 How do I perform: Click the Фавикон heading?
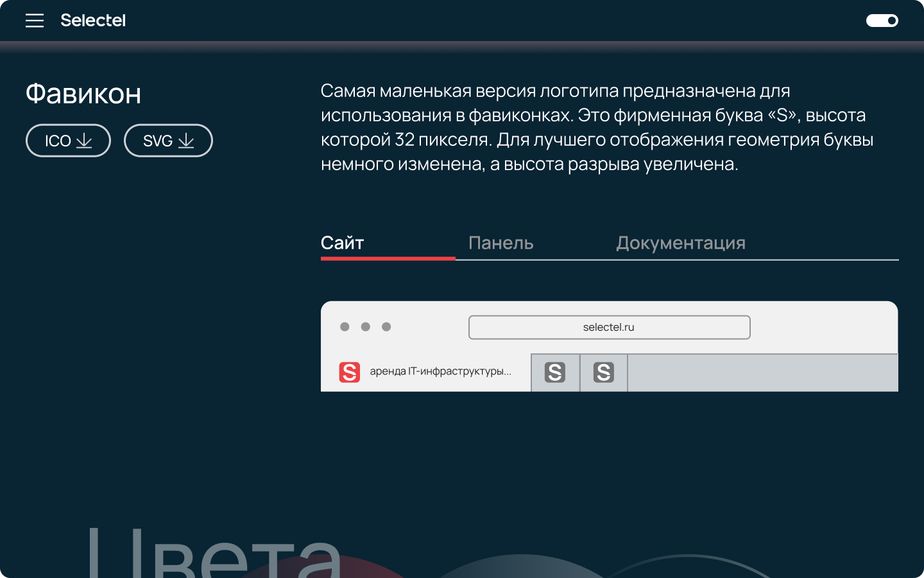tap(83, 94)
